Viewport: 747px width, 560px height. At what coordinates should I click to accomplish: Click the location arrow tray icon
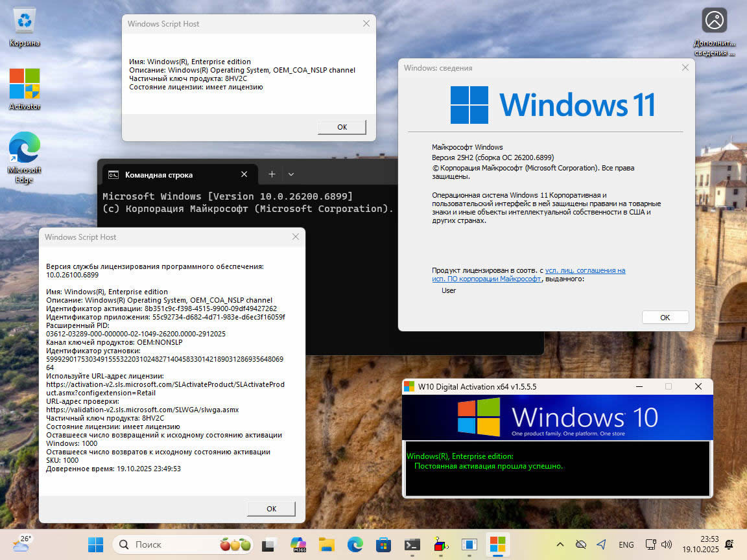pos(601,544)
